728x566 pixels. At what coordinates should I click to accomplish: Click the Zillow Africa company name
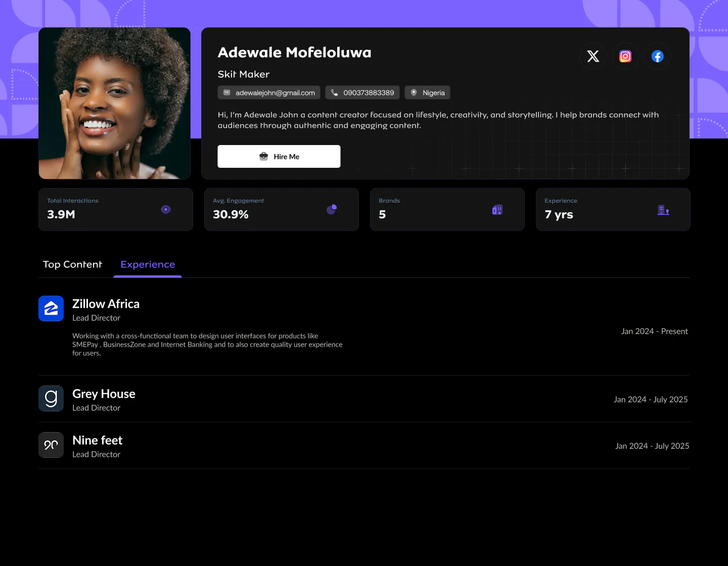pyautogui.click(x=106, y=304)
